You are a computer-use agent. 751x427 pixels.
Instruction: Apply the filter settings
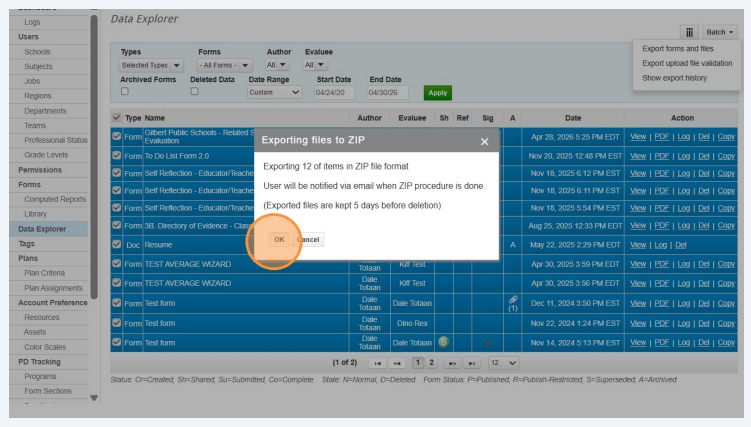[x=437, y=93]
